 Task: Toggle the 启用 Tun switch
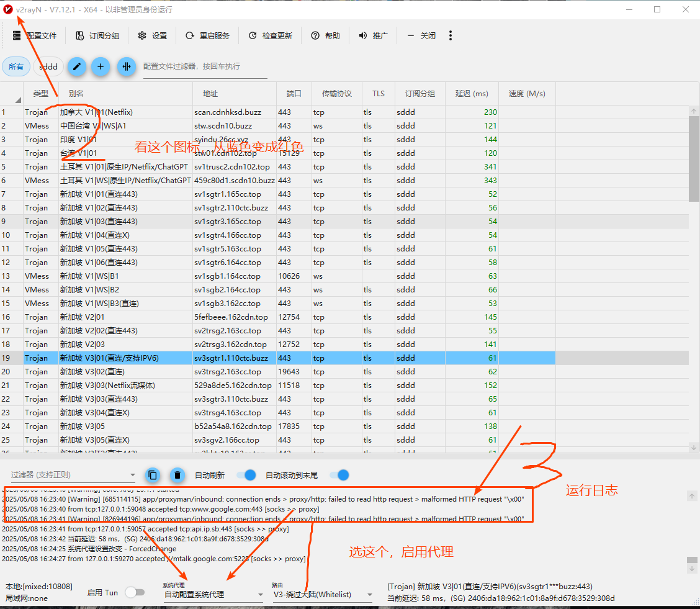point(135,592)
